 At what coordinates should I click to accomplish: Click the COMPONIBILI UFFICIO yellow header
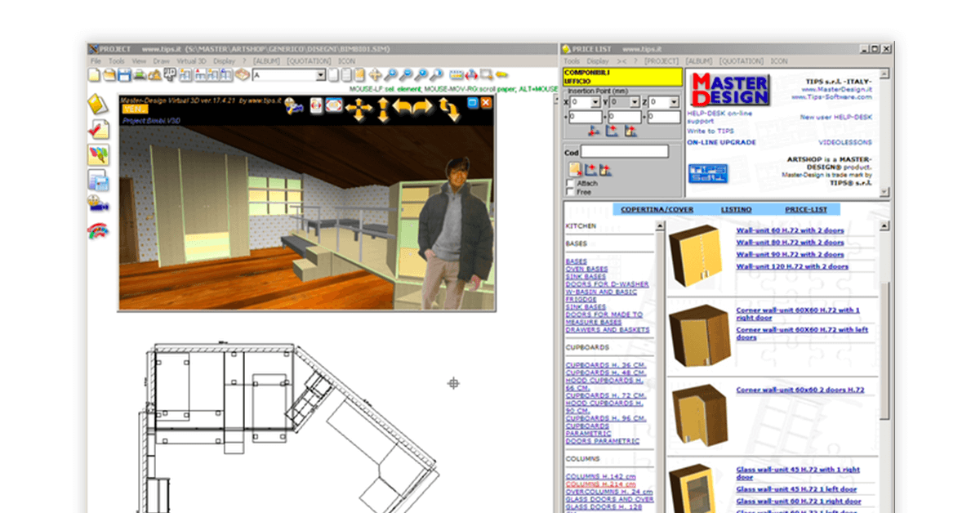click(x=623, y=77)
